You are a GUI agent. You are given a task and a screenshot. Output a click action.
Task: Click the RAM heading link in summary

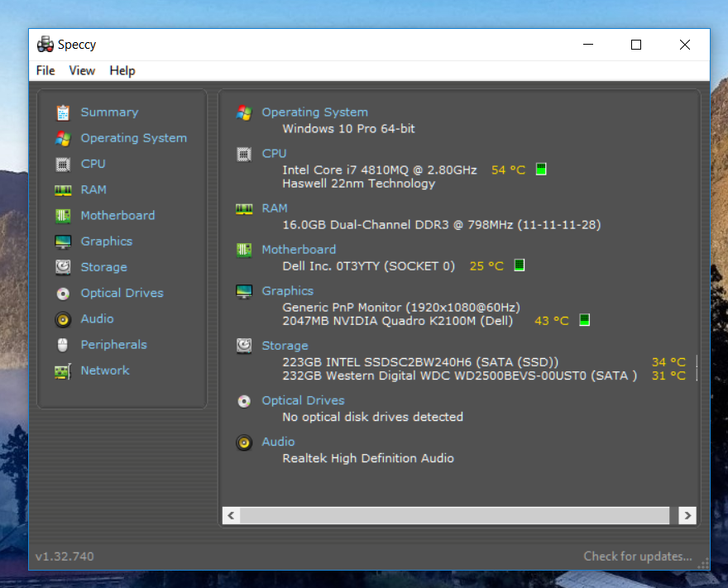pyautogui.click(x=275, y=208)
